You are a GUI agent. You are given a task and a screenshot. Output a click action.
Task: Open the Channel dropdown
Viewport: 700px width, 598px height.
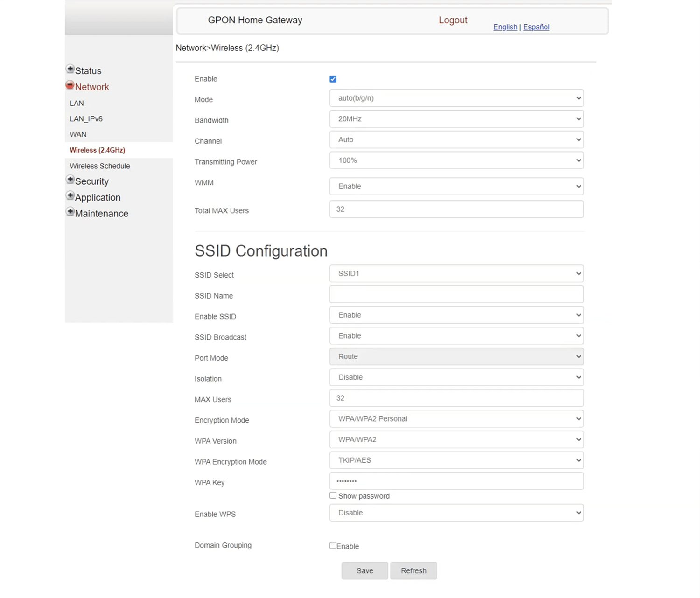456,140
